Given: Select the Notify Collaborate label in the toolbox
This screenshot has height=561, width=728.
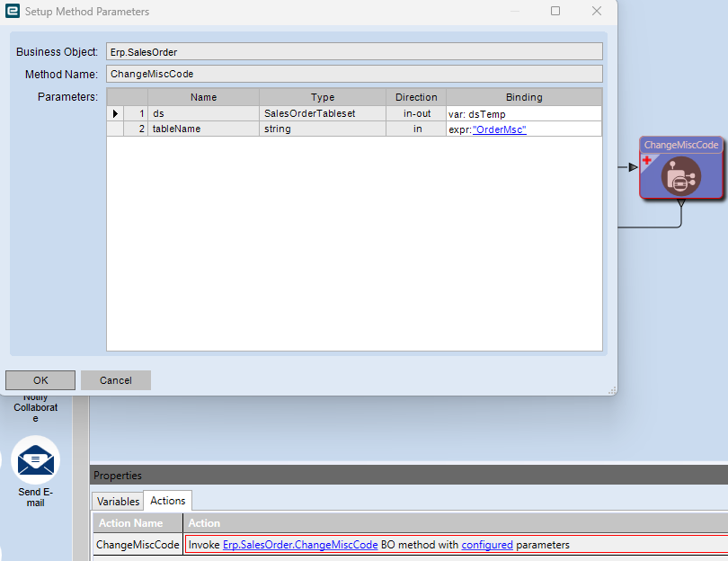Looking at the screenshot, I should pos(35,407).
